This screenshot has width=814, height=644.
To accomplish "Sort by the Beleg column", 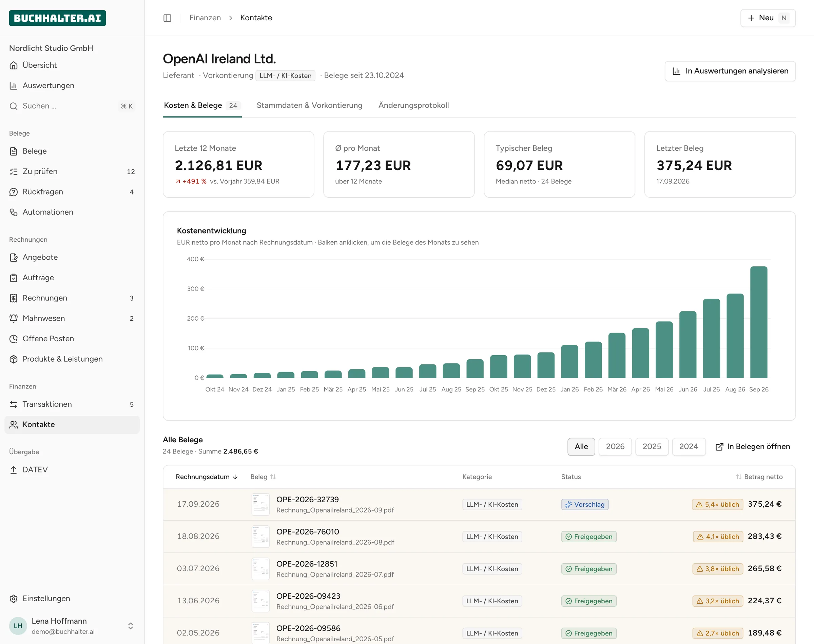I will click(x=263, y=477).
